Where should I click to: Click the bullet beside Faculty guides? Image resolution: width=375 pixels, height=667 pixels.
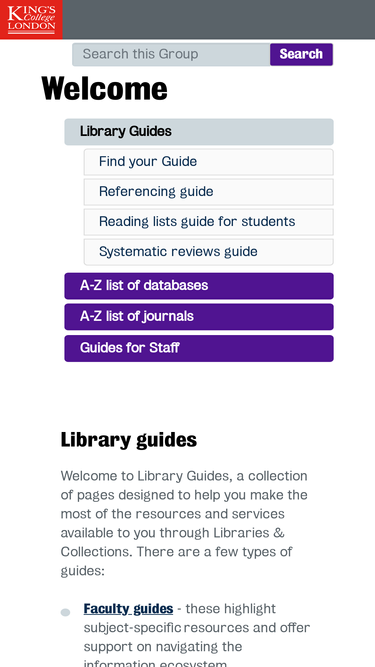(x=65, y=612)
